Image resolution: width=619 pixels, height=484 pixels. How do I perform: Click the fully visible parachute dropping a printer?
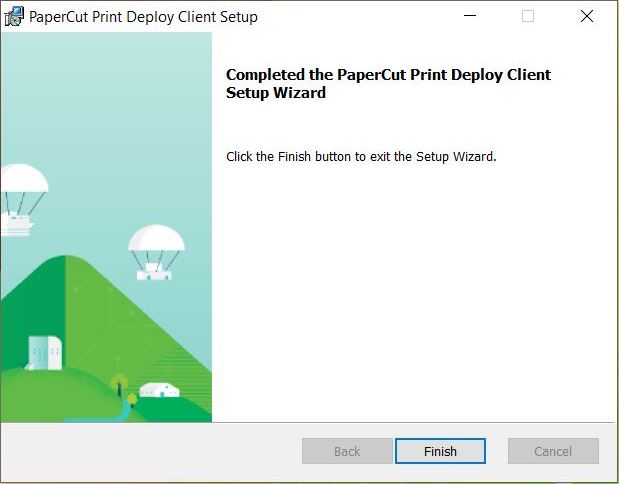pos(156,253)
